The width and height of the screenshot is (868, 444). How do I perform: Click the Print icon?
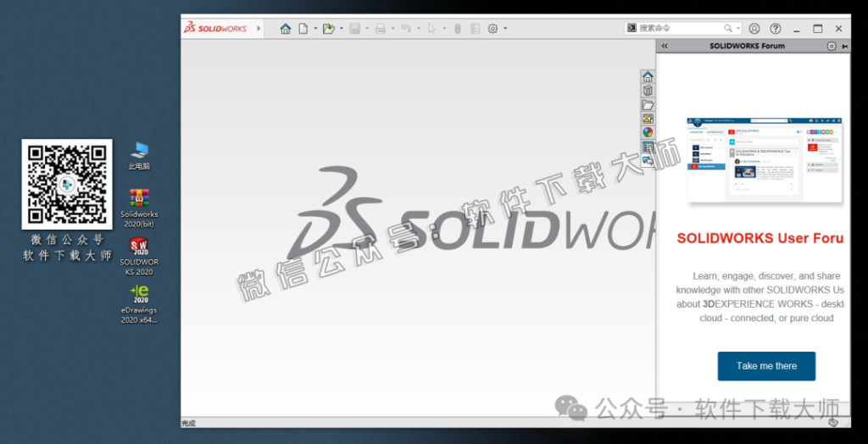pos(381,29)
